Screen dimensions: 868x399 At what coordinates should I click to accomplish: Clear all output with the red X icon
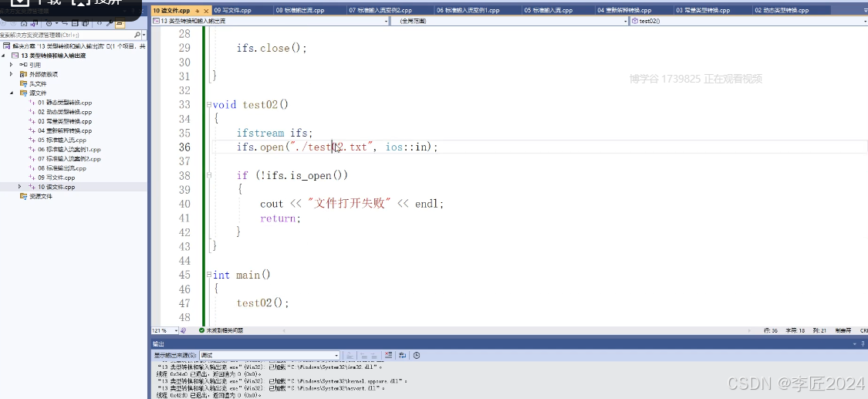(388, 355)
